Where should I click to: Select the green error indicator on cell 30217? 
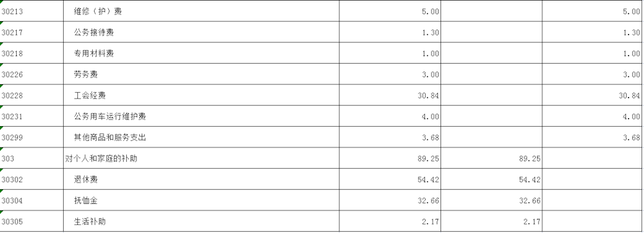[1, 23]
